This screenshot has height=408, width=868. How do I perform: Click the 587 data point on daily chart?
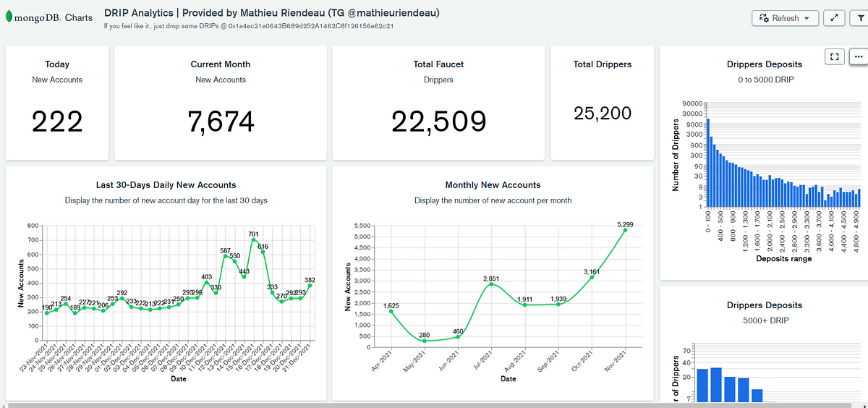(225, 256)
